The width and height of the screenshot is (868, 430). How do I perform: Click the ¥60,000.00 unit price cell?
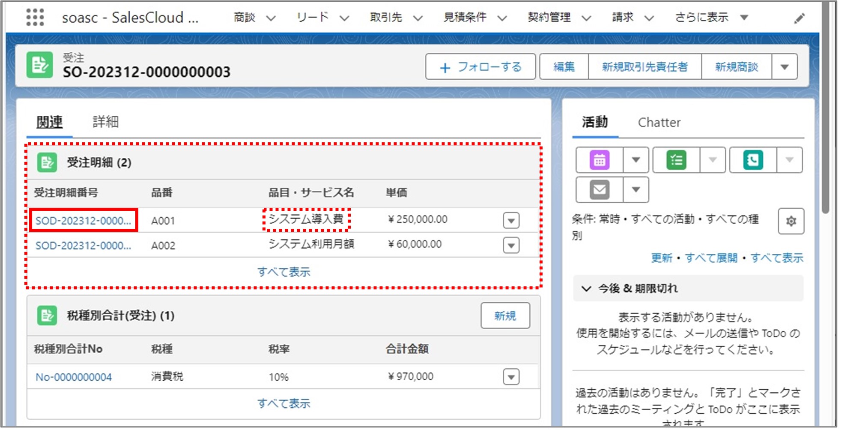tap(414, 244)
